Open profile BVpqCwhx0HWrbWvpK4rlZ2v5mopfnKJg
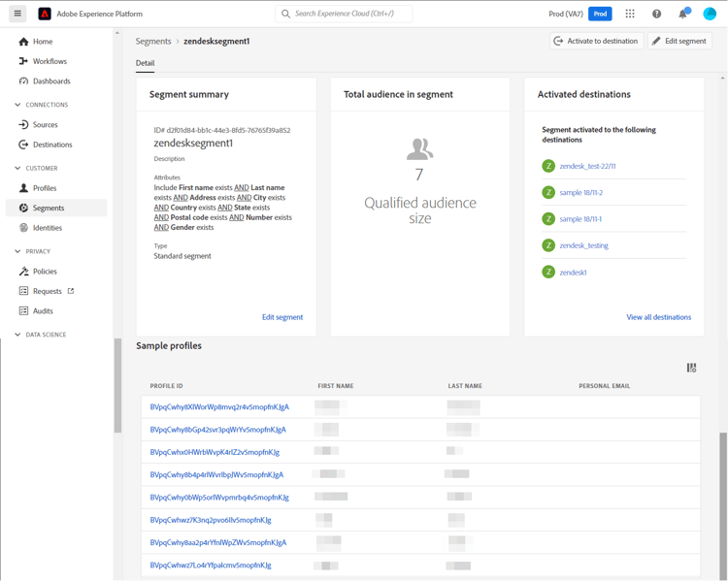The width and height of the screenshot is (728, 581). point(215,452)
